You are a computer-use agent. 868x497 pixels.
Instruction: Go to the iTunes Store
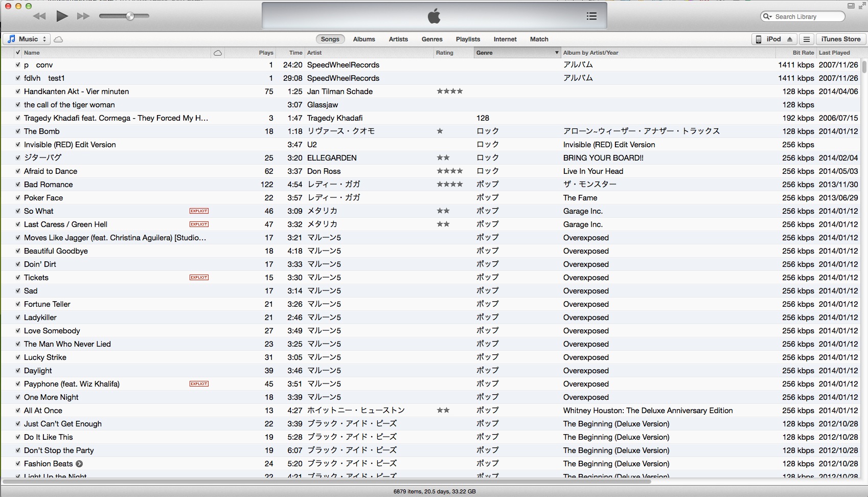[841, 39]
